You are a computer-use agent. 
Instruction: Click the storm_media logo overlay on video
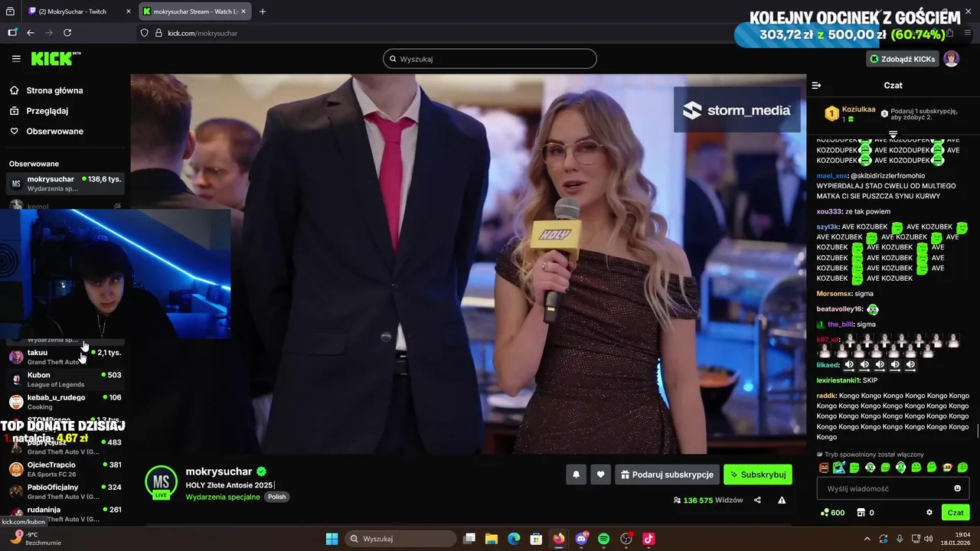click(x=737, y=111)
